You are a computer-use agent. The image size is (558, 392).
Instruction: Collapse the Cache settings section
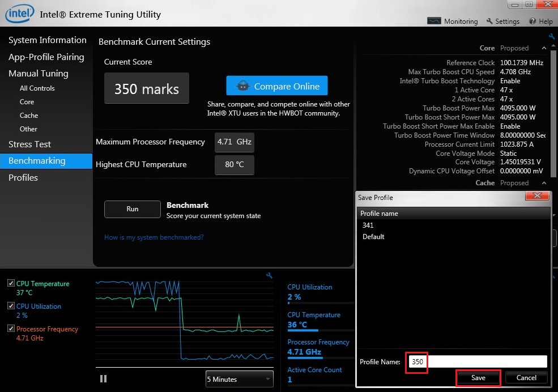click(x=544, y=183)
